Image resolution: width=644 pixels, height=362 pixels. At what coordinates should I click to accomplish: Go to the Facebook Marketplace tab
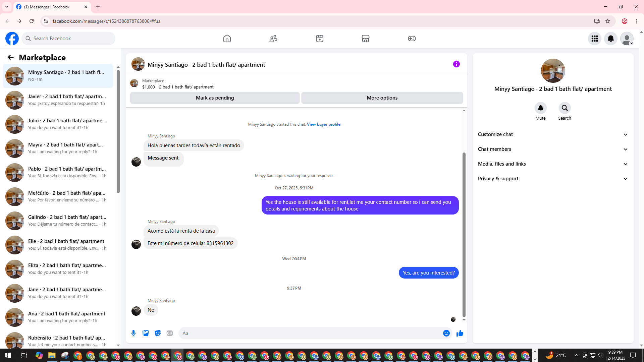pyautogui.click(x=365, y=39)
